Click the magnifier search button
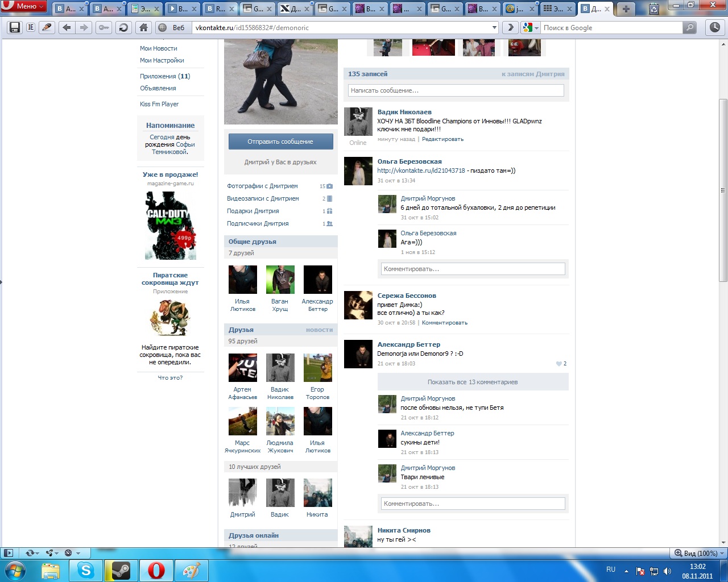728x582 pixels. click(689, 27)
